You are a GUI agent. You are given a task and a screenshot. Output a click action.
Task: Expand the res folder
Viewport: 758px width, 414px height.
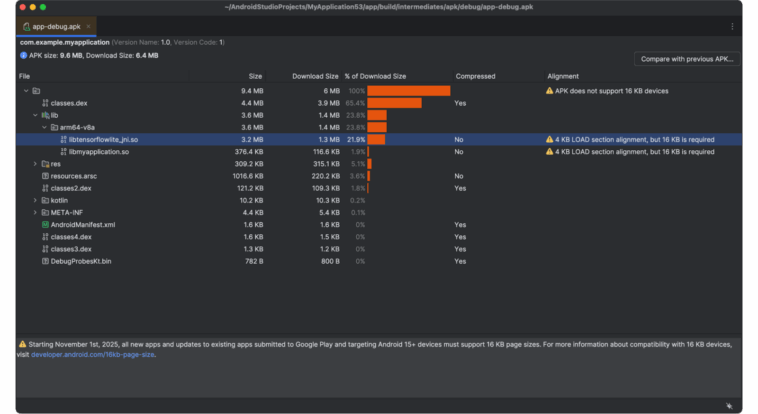[x=35, y=164]
